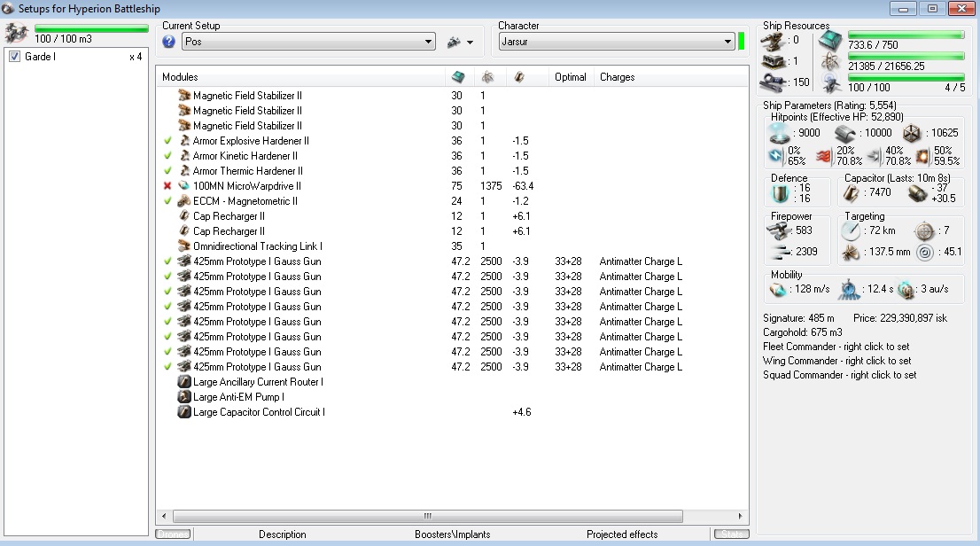Click the drone bandwidth icon beside 100 / 100
This screenshot has height=546, width=980.
[830, 83]
